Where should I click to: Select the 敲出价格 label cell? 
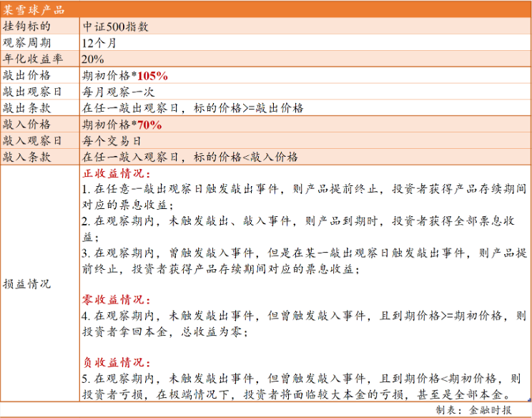[40, 75]
